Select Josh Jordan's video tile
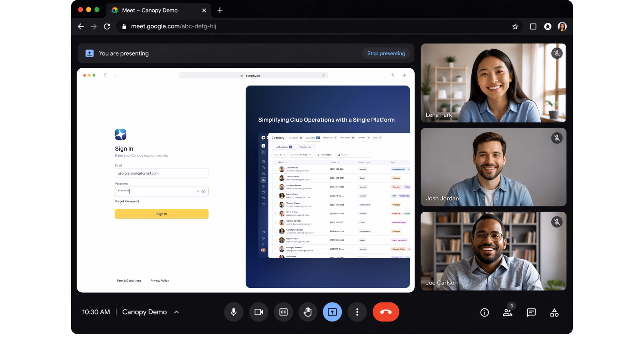 point(493,167)
